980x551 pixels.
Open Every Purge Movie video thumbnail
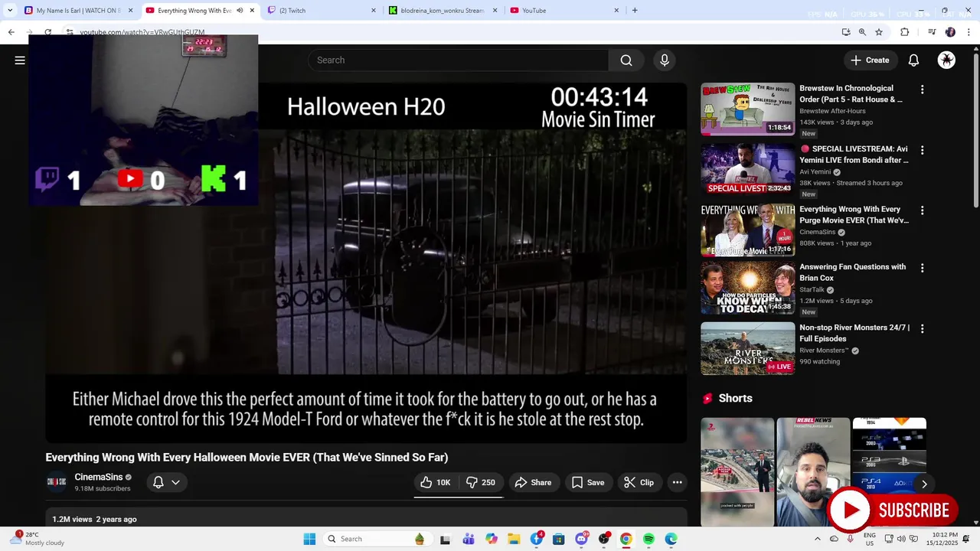748,230
